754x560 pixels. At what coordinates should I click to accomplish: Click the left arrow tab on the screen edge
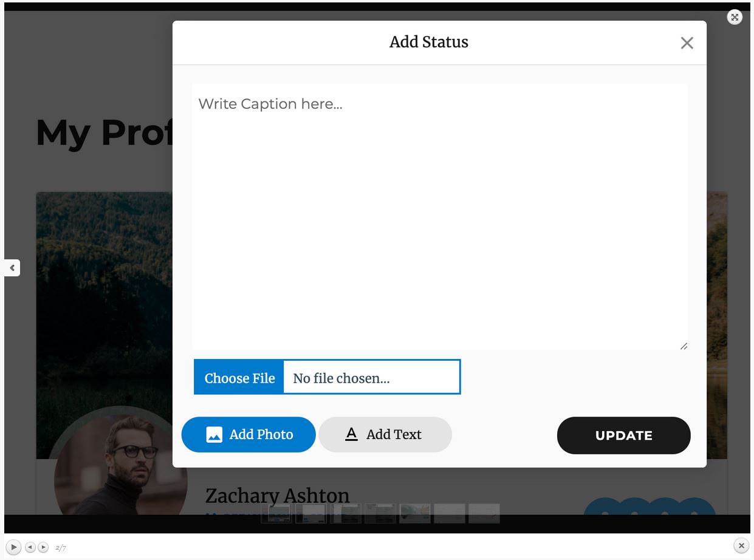pyautogui.click(x=12, y=268)
